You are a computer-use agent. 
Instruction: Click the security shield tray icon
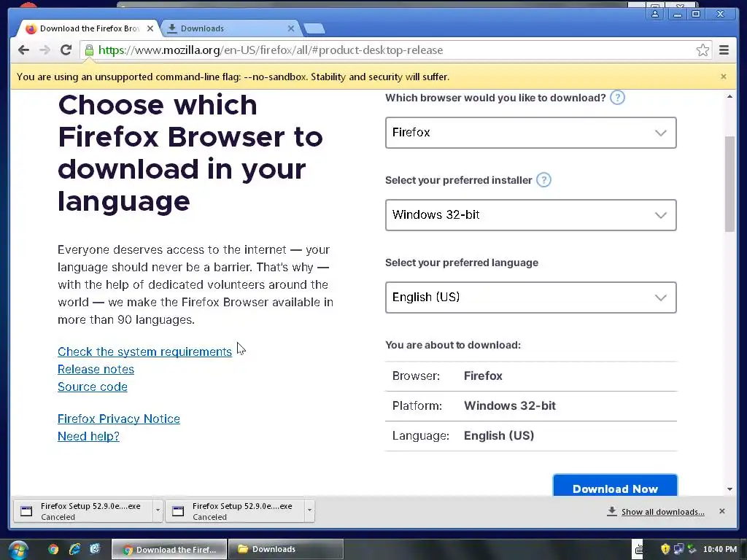pyautogui.click(x=665, y=549)
